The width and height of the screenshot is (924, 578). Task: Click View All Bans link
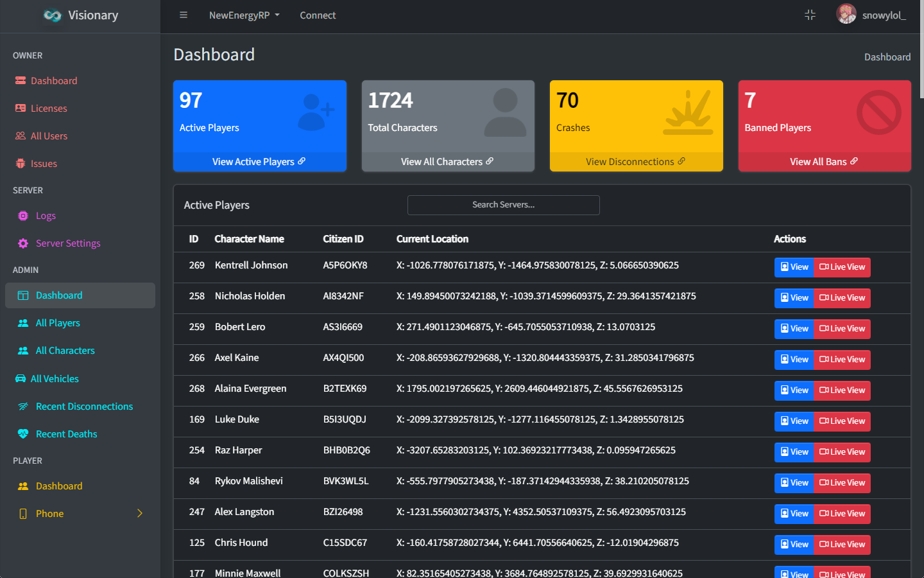825,162
